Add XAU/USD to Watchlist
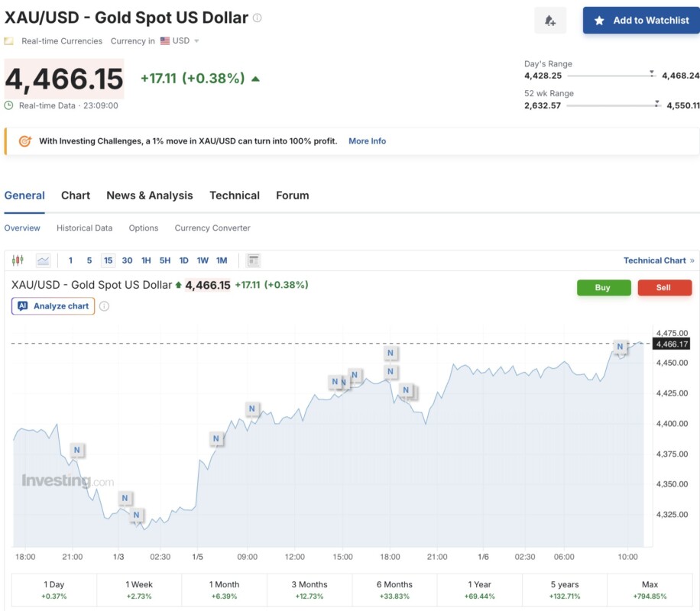The image size is (700, 611). (641, 20)
